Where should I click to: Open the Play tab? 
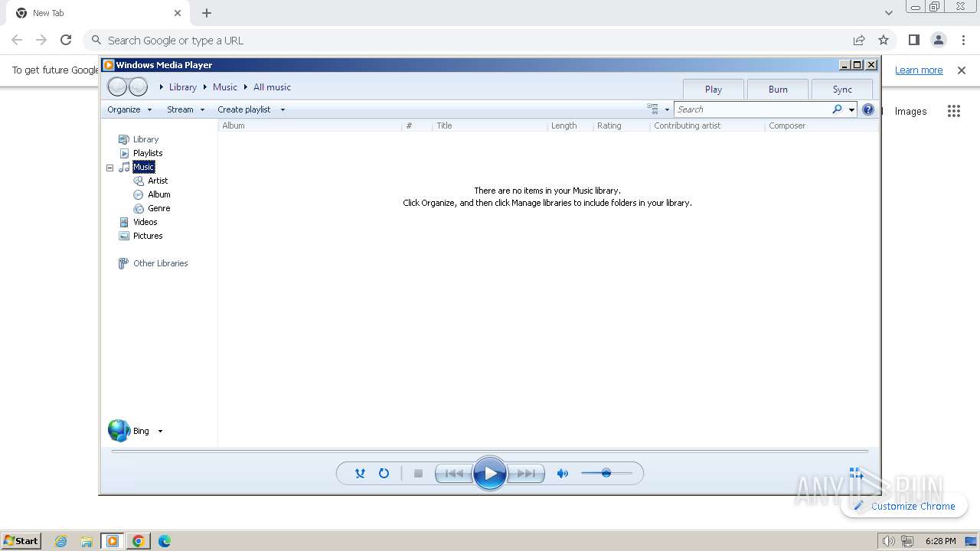pyautogui.click(x=714, y=89)
